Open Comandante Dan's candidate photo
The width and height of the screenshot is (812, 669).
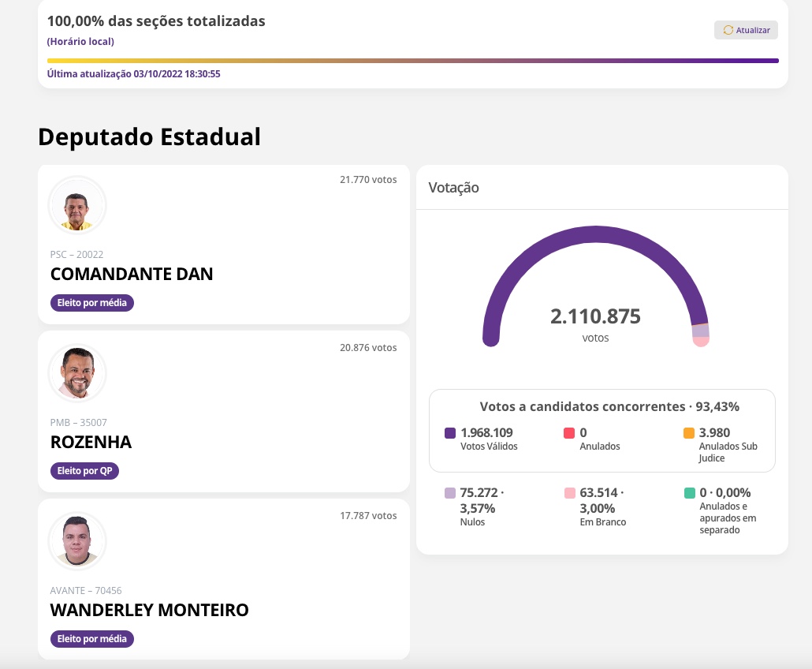point(77,205)
